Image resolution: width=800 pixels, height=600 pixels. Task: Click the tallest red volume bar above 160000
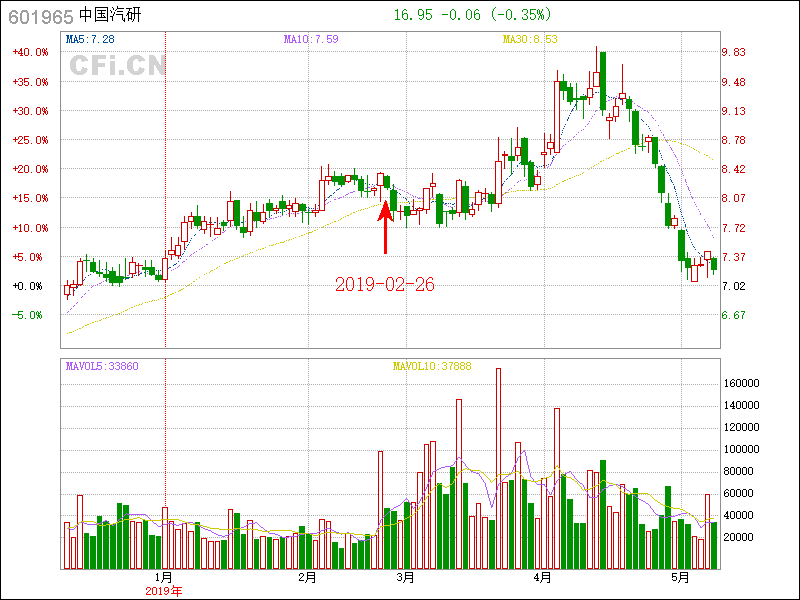pyautogui.click(x=498, y=468)
